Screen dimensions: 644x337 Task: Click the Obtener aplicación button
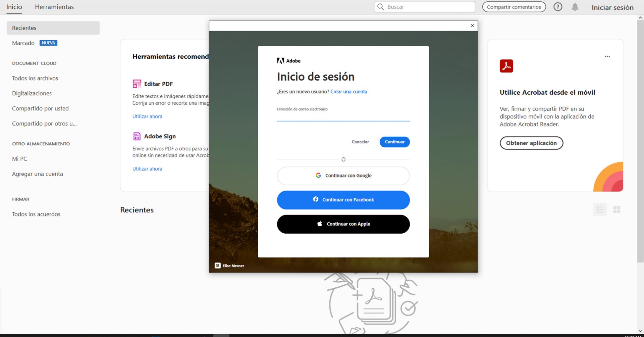click(531, 143)
